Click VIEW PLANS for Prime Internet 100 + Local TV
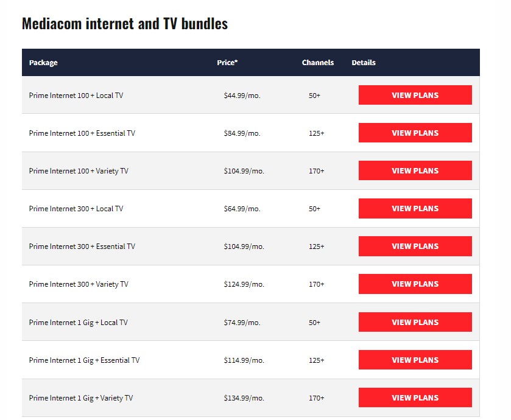The image size is (511, 420). [x=415, y=95]
